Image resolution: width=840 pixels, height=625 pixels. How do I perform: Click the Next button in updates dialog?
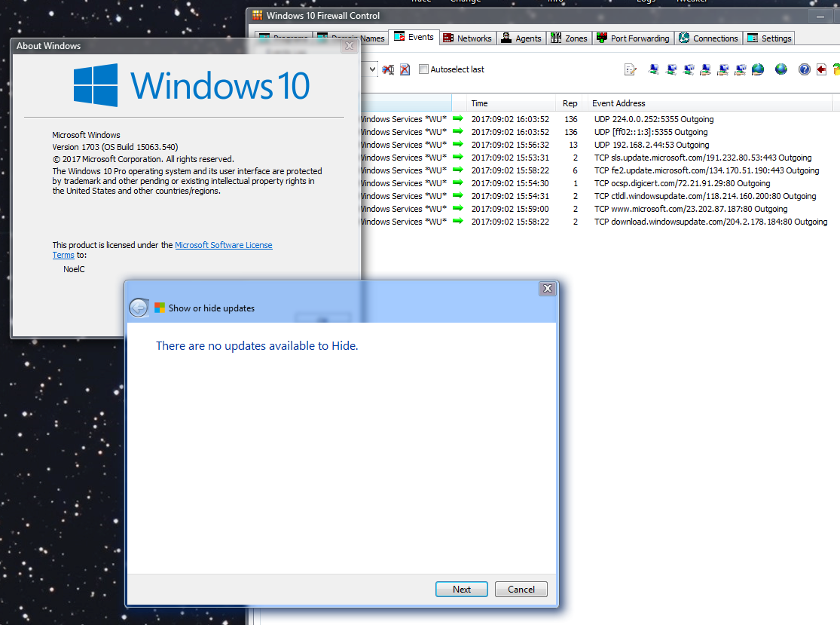462,589
